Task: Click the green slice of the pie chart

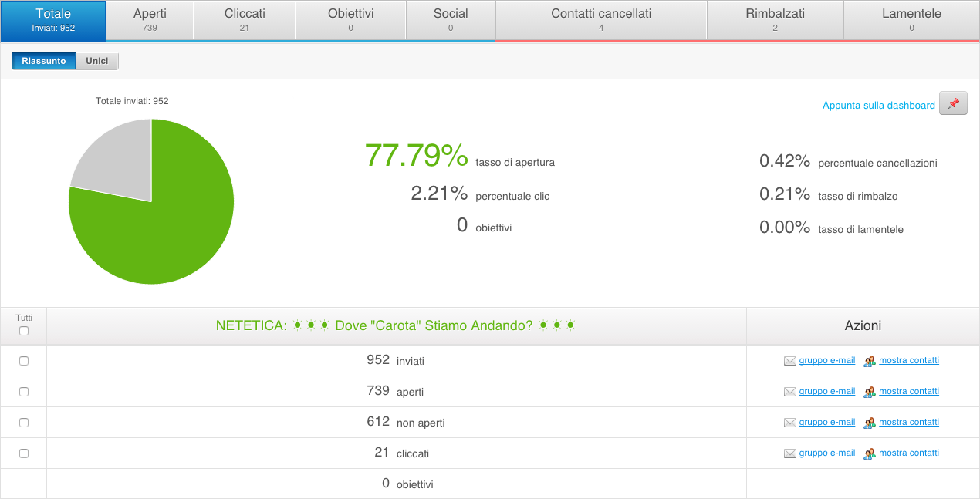Action: pos(170,231)
